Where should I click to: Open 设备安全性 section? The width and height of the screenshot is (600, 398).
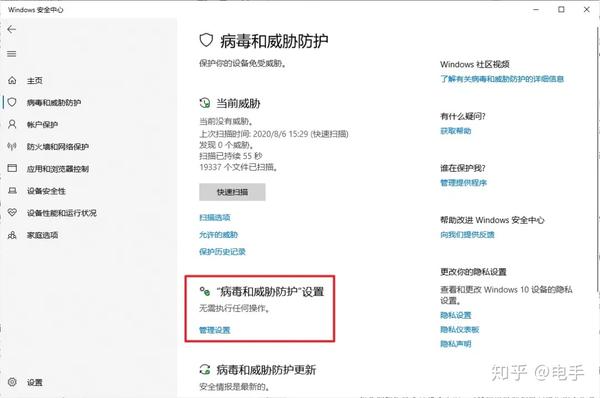[46, 191]
